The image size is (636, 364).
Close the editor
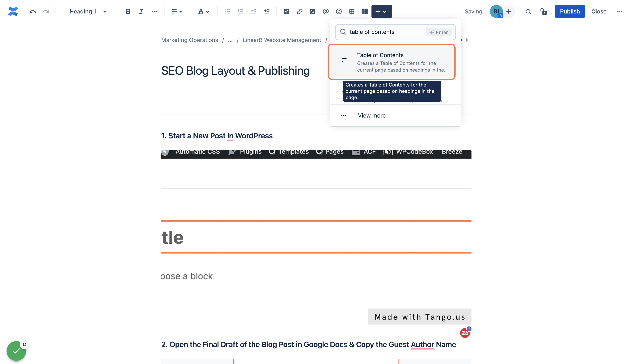[599, 11]
